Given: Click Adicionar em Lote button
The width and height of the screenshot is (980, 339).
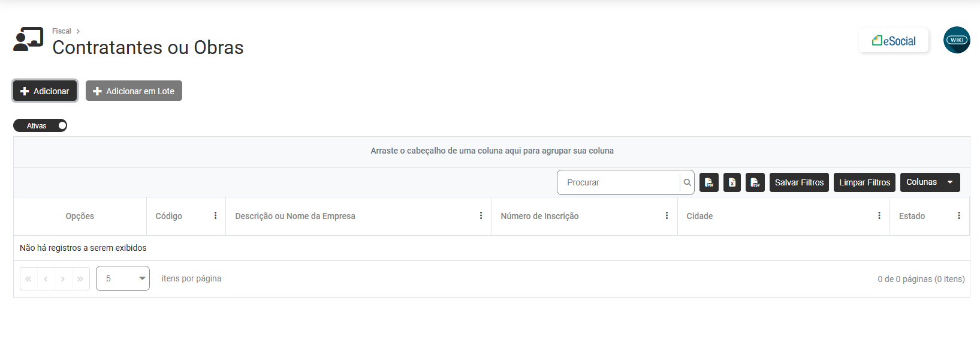Looking at the screenshot, I should (x=134, y=91).
